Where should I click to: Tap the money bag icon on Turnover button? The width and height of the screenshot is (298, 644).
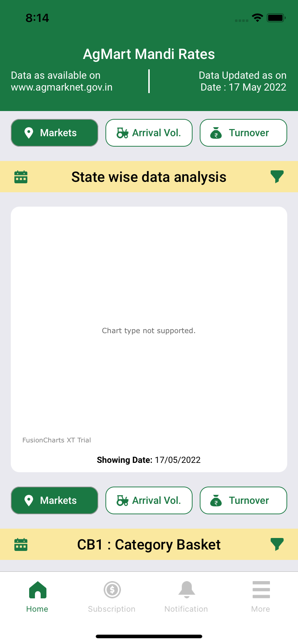[216, 133]
